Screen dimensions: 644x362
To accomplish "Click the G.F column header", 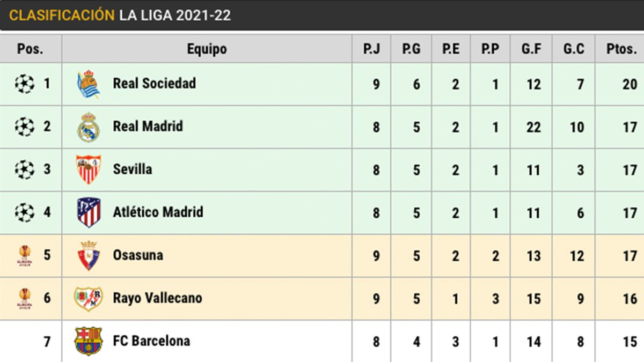I will click(531, 49).
